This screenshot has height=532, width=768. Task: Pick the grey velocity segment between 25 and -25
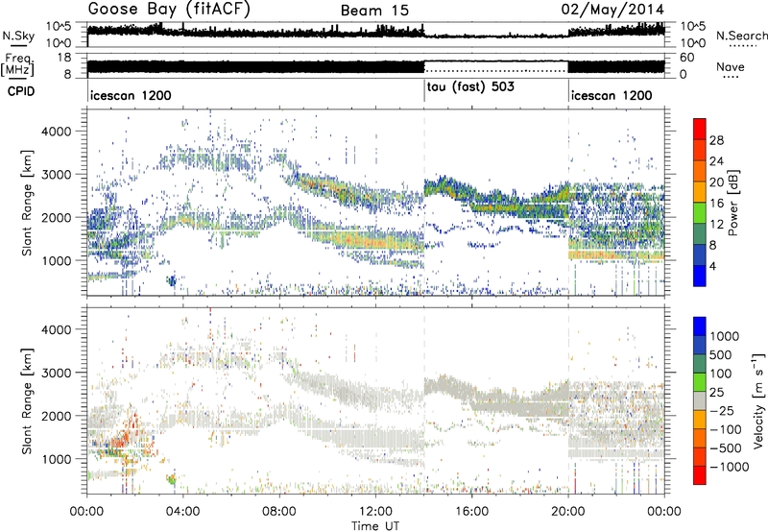pos(700,400)
